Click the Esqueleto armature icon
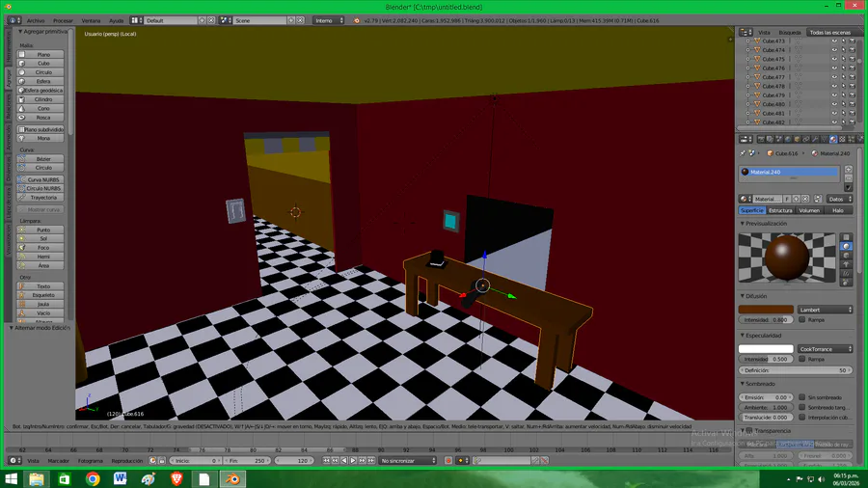This screenshot has height=488, width=868. pyautogui.click(x=21, y=295)
